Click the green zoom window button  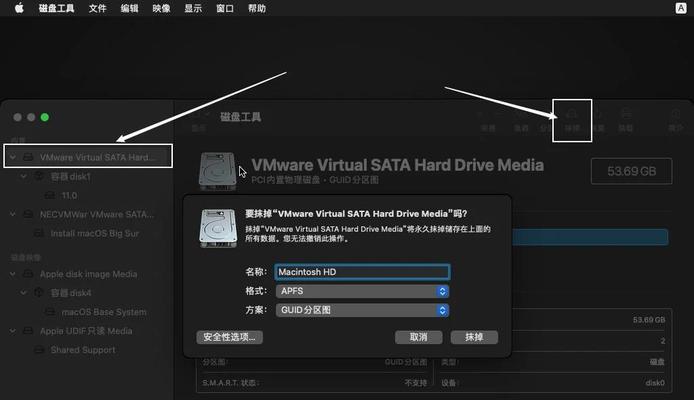[x=45, y=117]
